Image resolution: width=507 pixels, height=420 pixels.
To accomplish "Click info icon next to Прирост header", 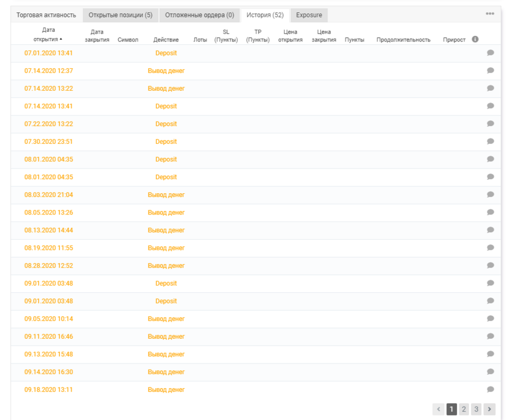I will (x=475, y=39).
